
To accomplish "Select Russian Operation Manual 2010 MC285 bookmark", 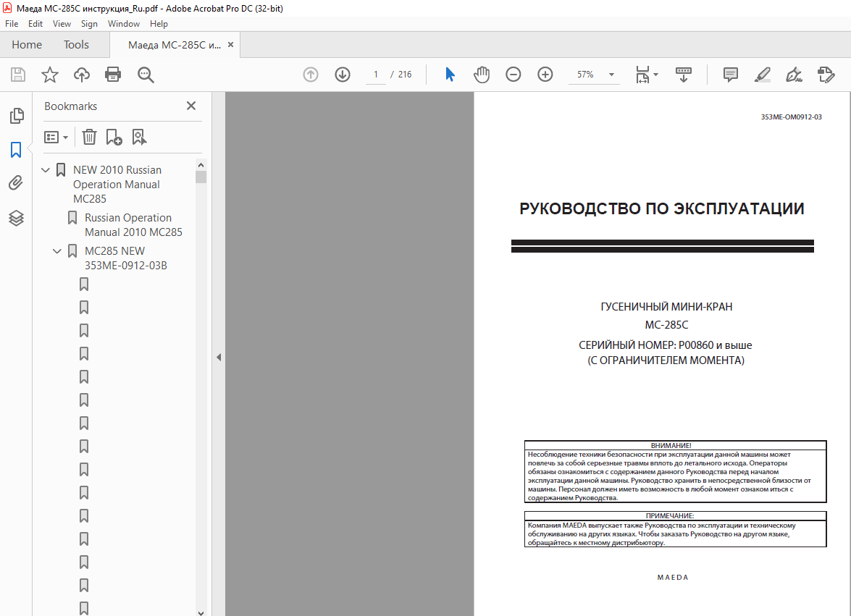I will (x=133, y=225).
